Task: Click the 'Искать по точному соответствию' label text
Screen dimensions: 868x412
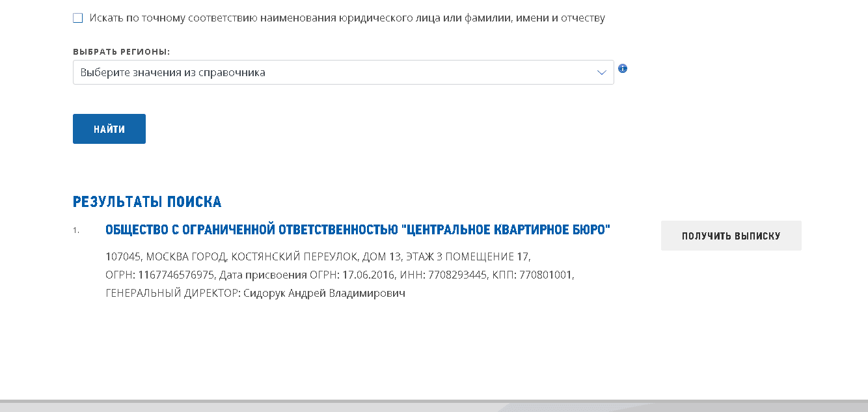Action: pyautogui.click(x=347, y=18)
